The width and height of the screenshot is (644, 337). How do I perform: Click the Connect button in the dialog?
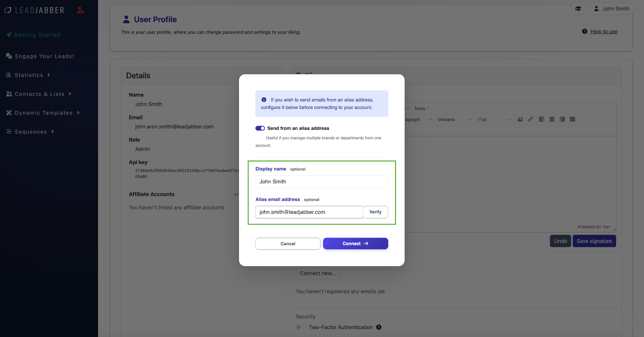point(356,244)
